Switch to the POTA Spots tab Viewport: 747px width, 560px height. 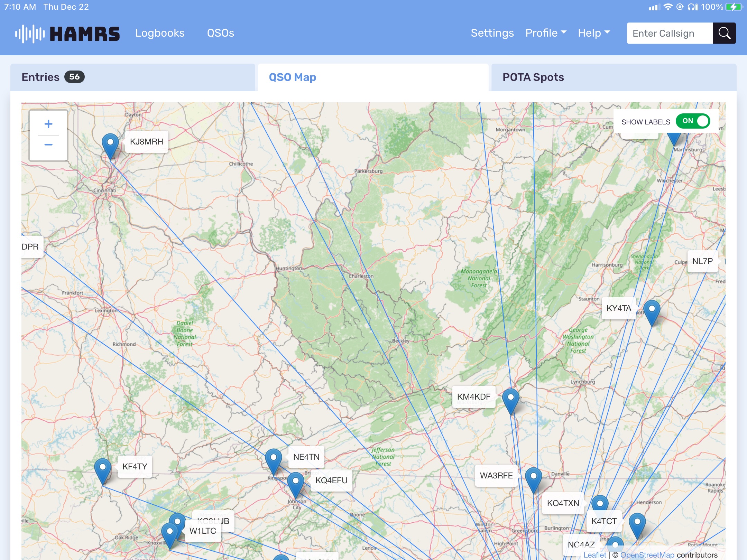point(614,77)
